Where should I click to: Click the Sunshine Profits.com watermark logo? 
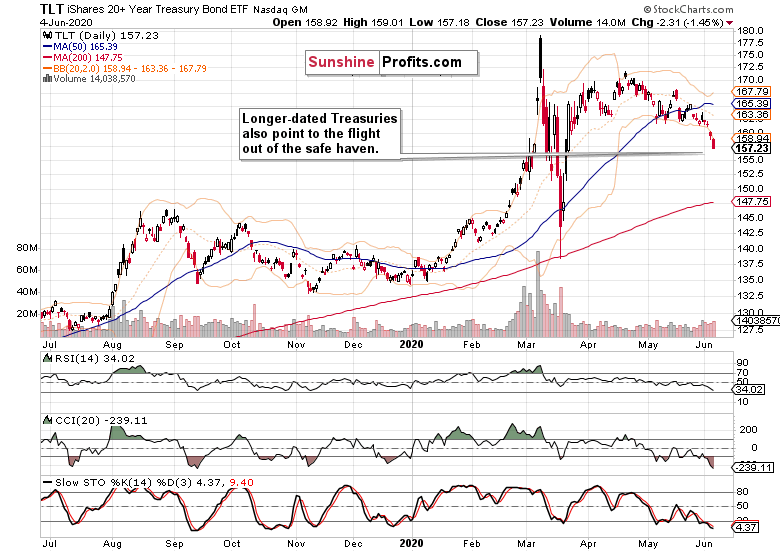[391, 63]
